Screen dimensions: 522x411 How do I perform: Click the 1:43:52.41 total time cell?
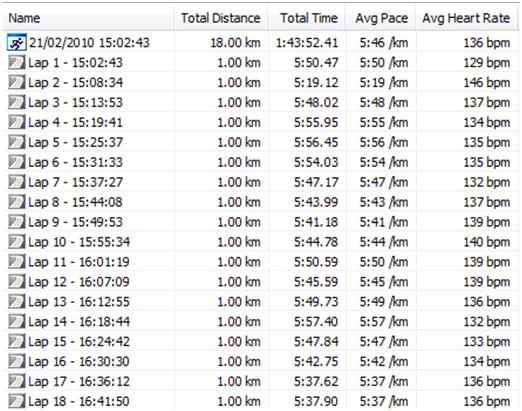pos(307,43)
